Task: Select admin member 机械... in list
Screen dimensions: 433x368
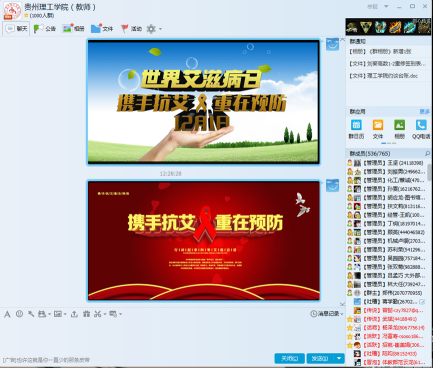Action: tap(386, 241)
